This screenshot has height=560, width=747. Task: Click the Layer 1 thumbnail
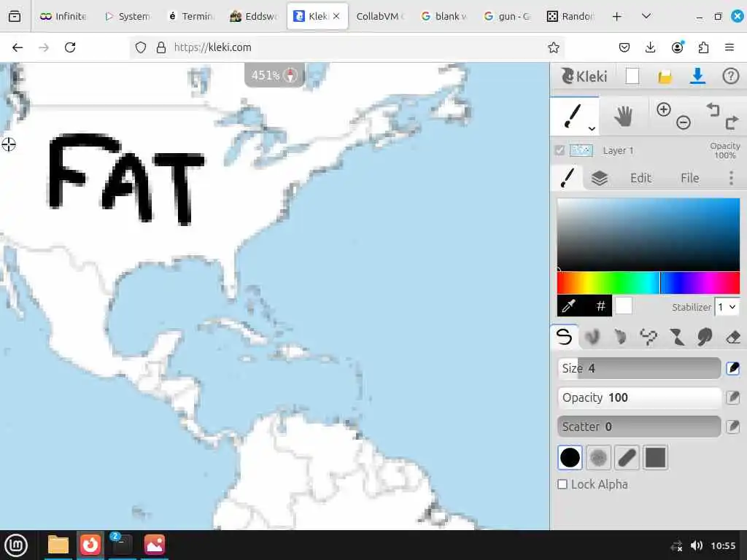[581, 150]
